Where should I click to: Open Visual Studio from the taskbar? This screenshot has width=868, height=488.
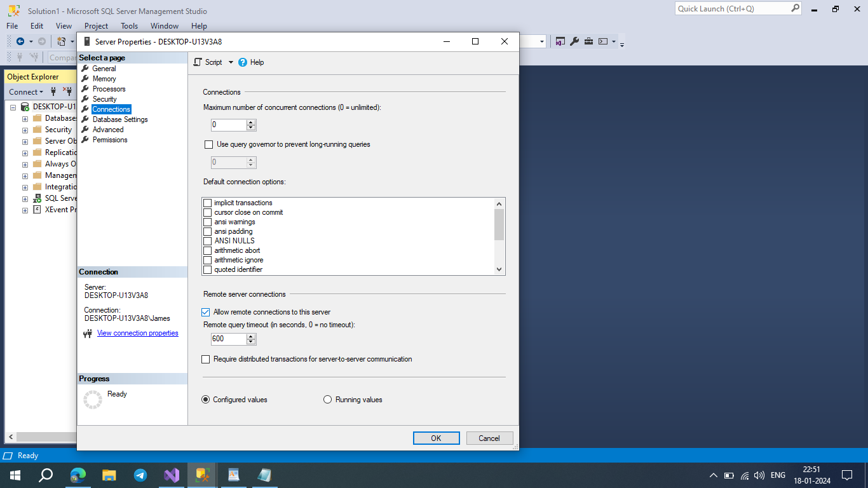click(x=172, y=475)
